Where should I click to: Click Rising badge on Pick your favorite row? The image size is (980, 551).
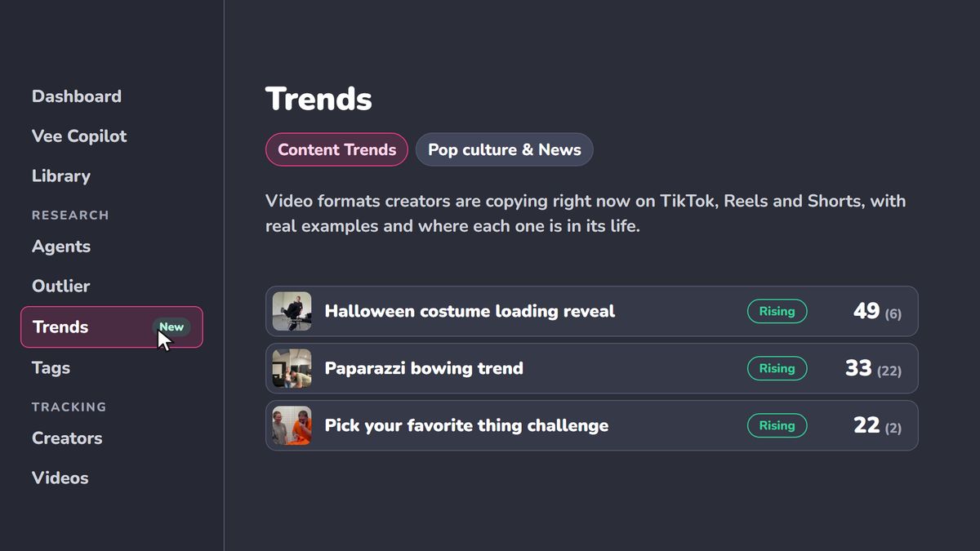777,425
